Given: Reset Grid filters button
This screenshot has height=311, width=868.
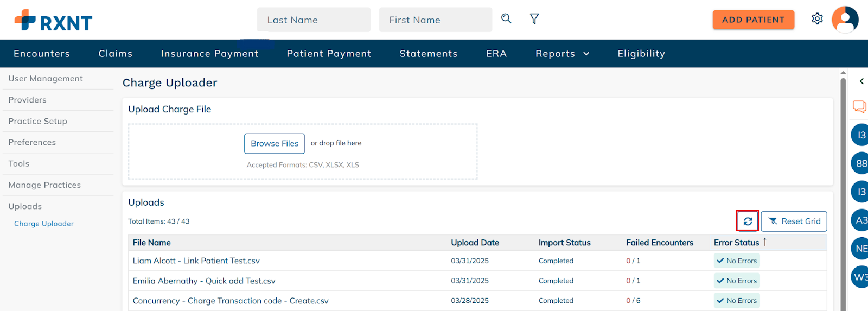Looking at the screenshot, I should point(794,221).
